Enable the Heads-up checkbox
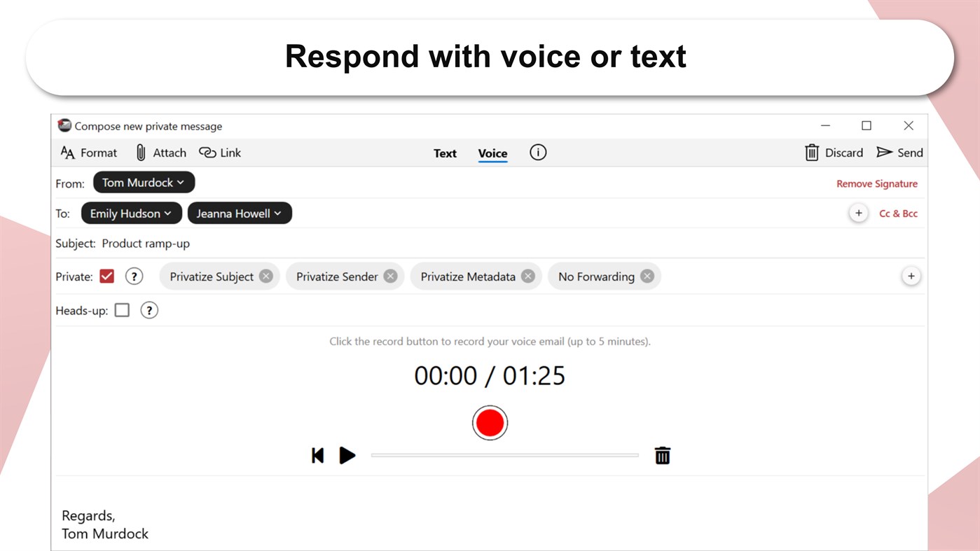The width and height of the screenshot is (980, 551). pyautogui.click(x=122, y=309)
